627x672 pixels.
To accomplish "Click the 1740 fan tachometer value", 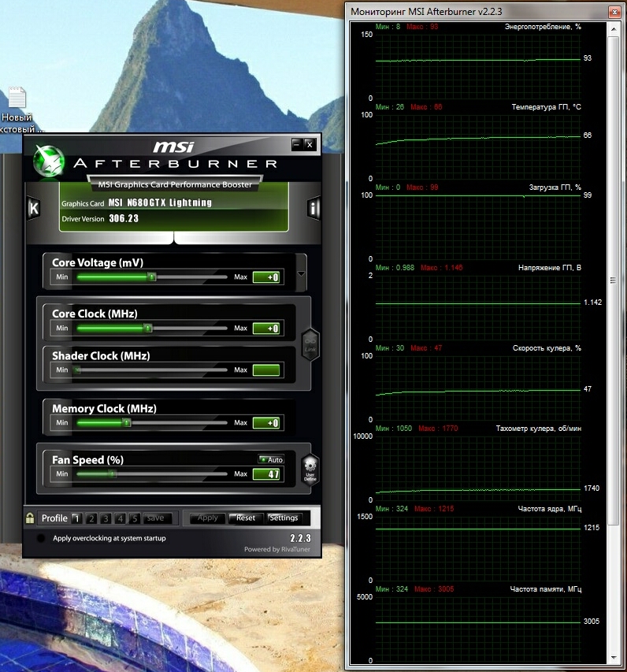I will [592, 488].
